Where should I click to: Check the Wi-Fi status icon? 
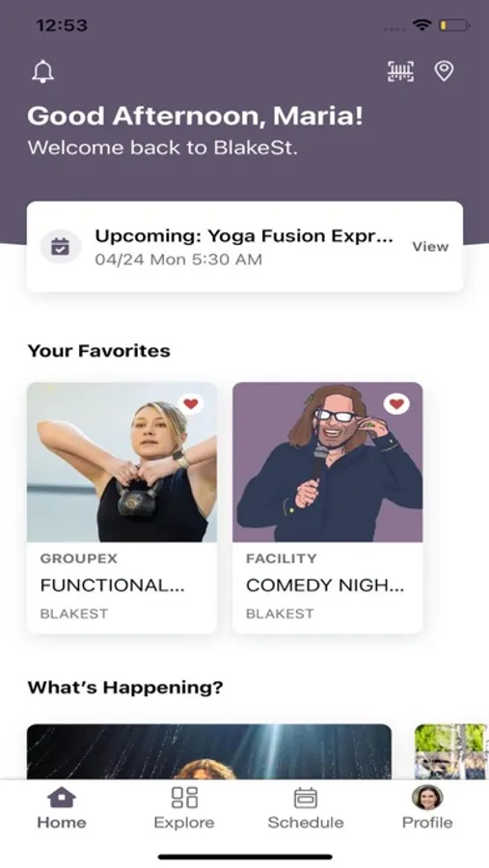pyautogui.click(x=422, y=25)
